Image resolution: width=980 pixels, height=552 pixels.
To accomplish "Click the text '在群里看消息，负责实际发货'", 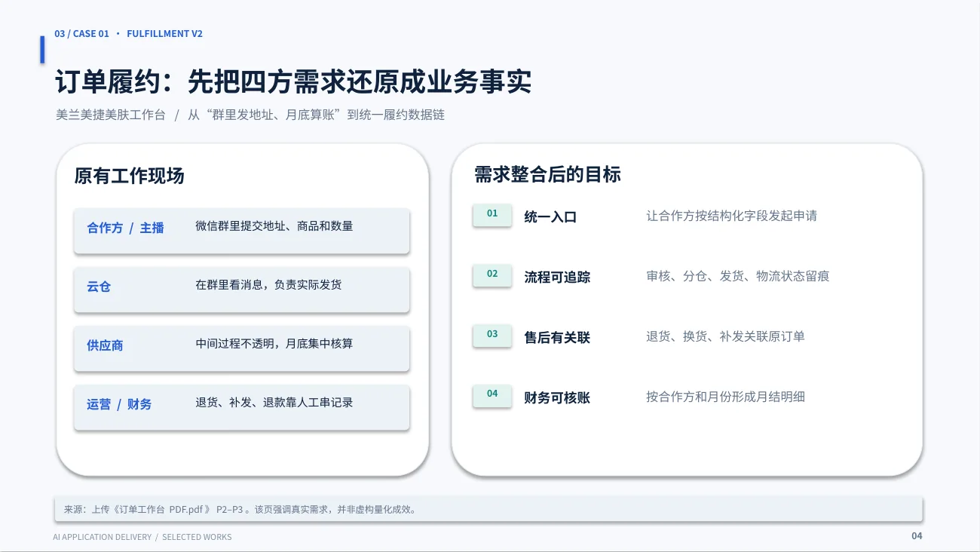I will click(268, 285).
